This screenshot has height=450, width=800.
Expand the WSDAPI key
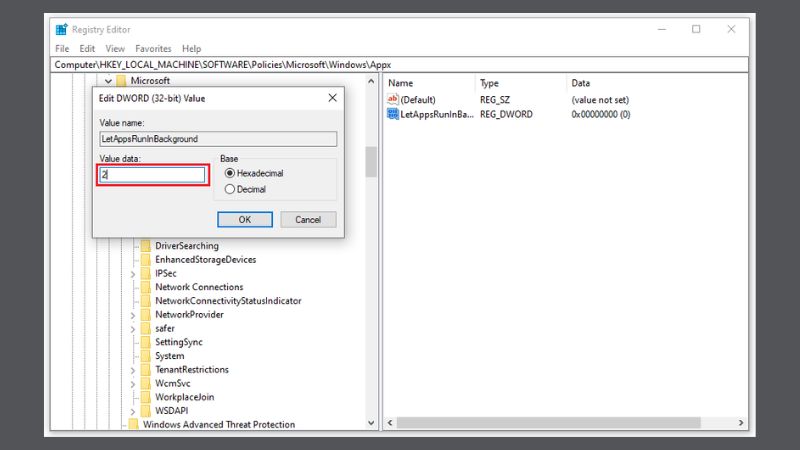coord(133,412)
